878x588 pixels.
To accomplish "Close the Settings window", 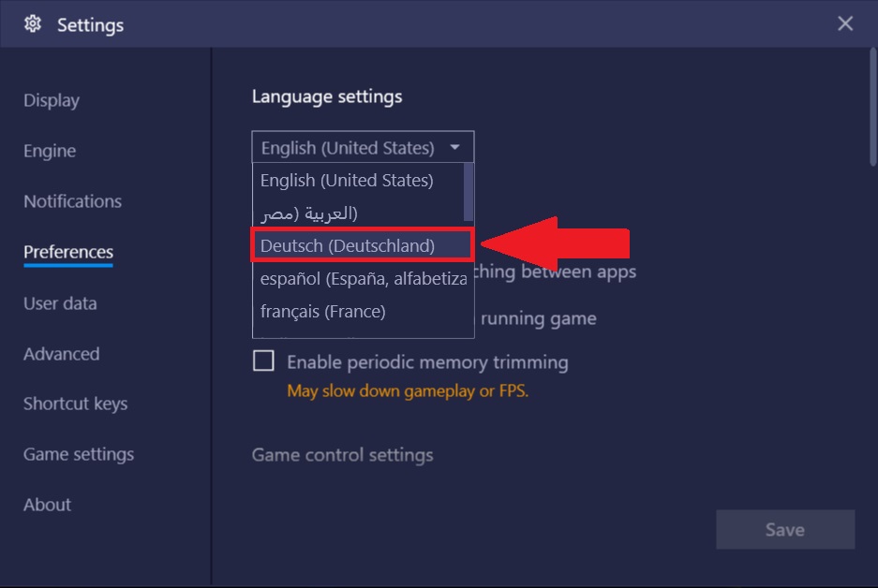I will (x=845, y=23).
